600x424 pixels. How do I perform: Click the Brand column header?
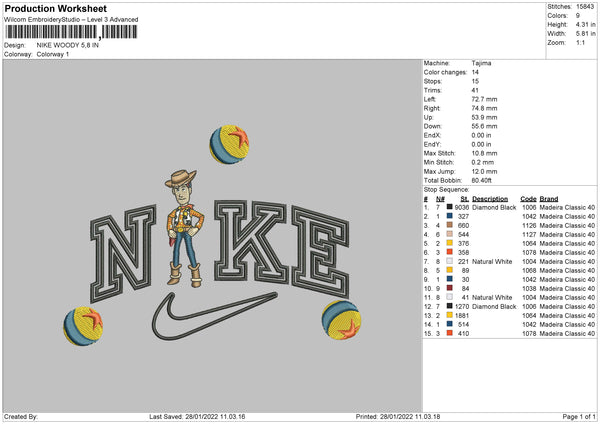(x=549, y=199)
